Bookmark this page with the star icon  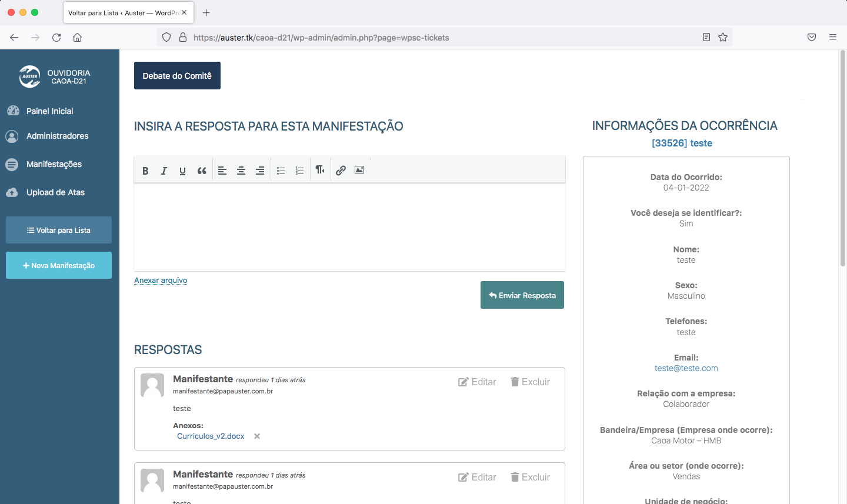[x=723, y=37]
